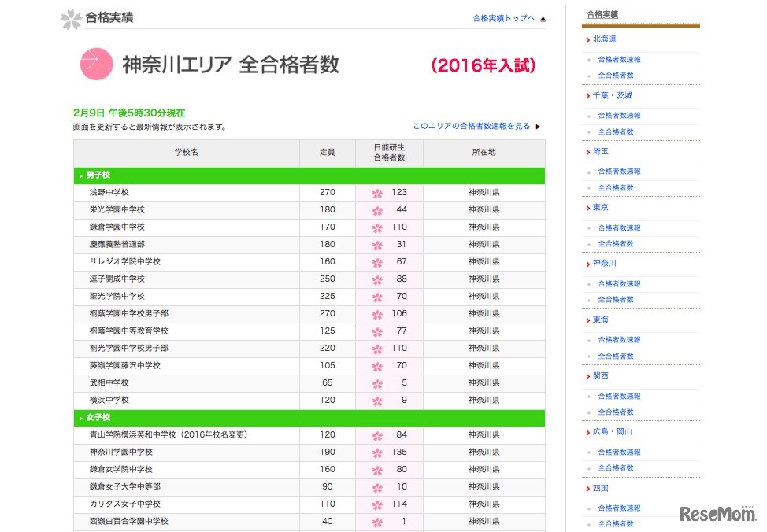This screenshot has width=767, height=532.
Task: Click the up arrow icon beside 合格実績トップへ
Action: pyautogui.click(x=543, y=19)
